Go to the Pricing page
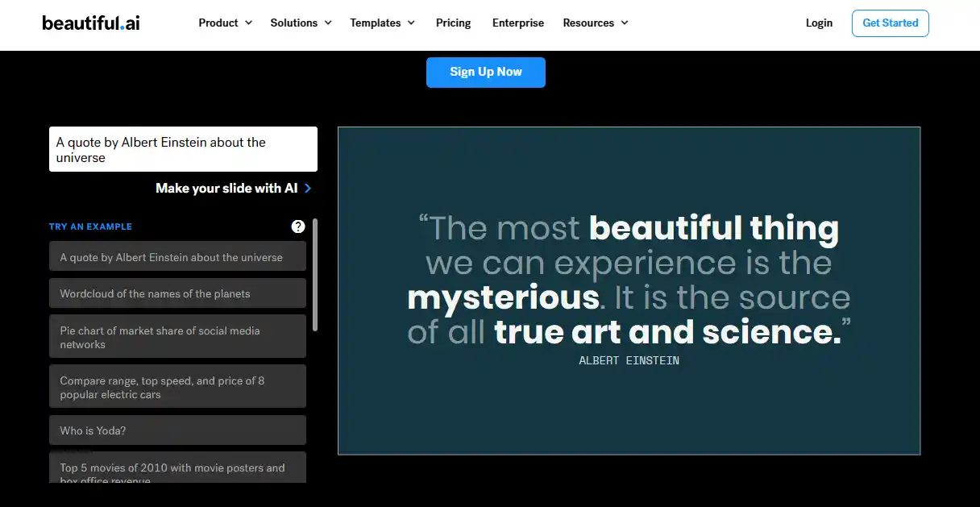 454,23
